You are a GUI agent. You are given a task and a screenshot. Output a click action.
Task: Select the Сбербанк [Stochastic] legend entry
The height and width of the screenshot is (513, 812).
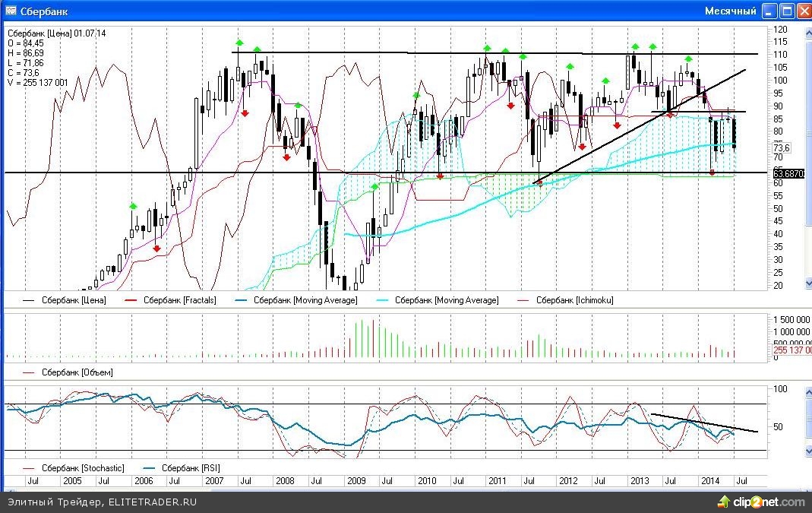pos(83,468)
